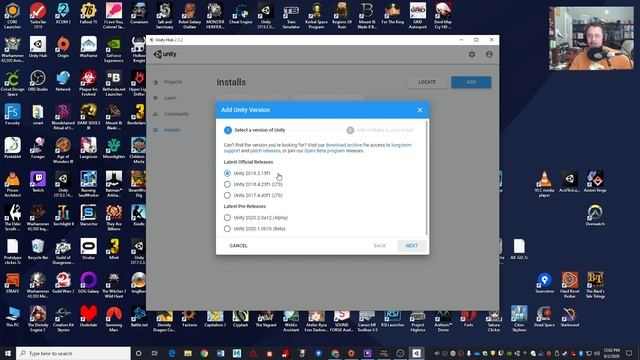Open Train Simulator desktop icon
The height and width of the screenshot is (360, 640).
coord(291,16)
